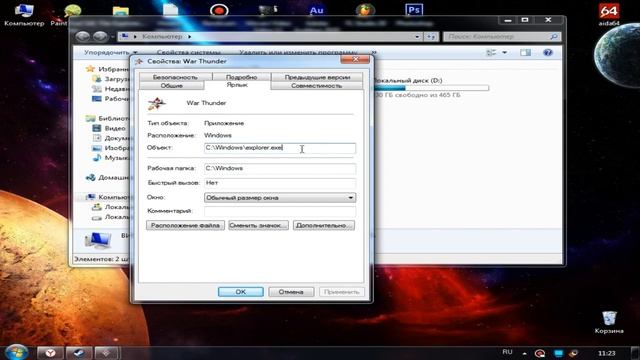Click the War Thunder icon in the properties dialog
Screen dimensions: 640x360
[157, 103]
